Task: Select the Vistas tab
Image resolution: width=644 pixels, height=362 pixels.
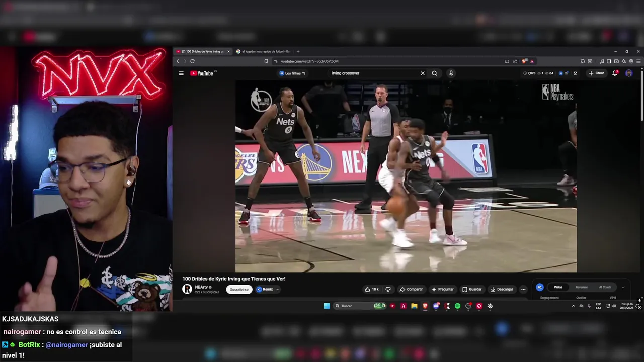Action: pyautogui.click(x=558, y=287)
